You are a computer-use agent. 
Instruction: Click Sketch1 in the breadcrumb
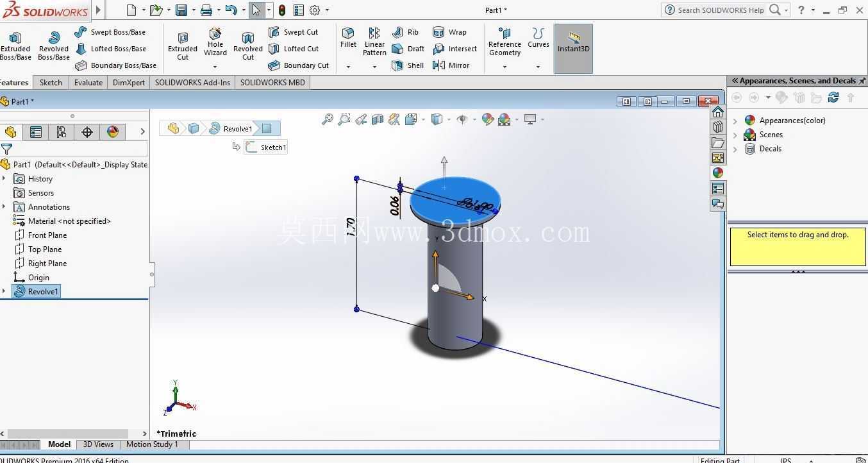tap(266, 147)
